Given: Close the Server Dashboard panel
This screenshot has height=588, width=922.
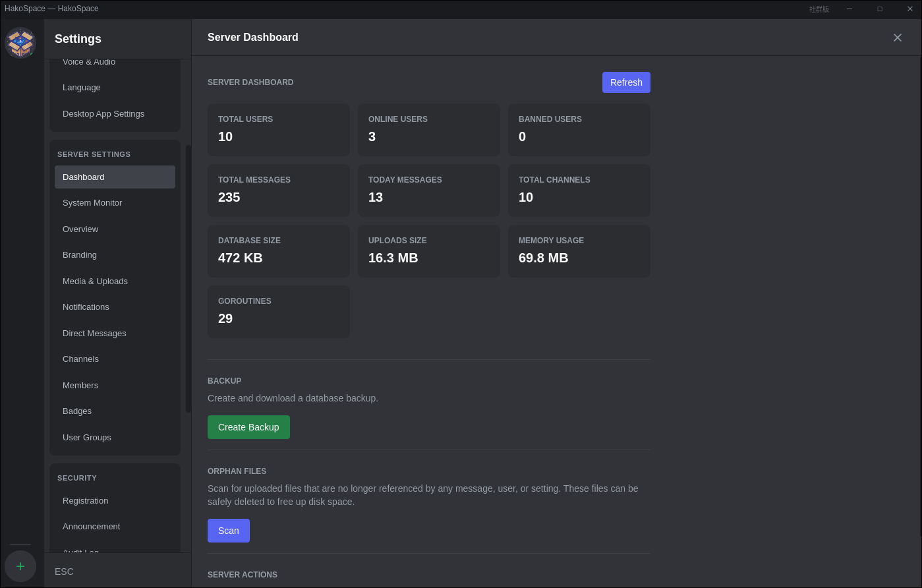Looking at the screenshot, I should [x=897, y=38].
